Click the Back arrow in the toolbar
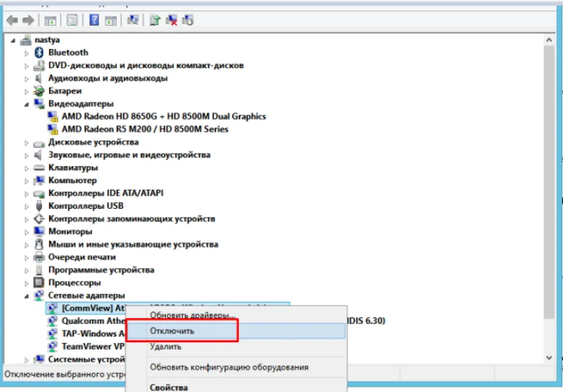 (x=12, y=20)
